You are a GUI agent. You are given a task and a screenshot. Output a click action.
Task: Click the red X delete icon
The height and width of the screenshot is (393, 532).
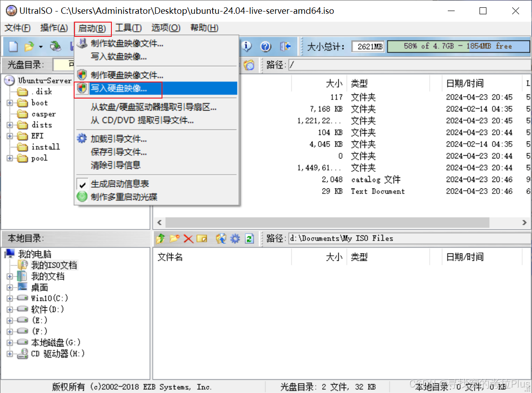click(x=188, y=239)
